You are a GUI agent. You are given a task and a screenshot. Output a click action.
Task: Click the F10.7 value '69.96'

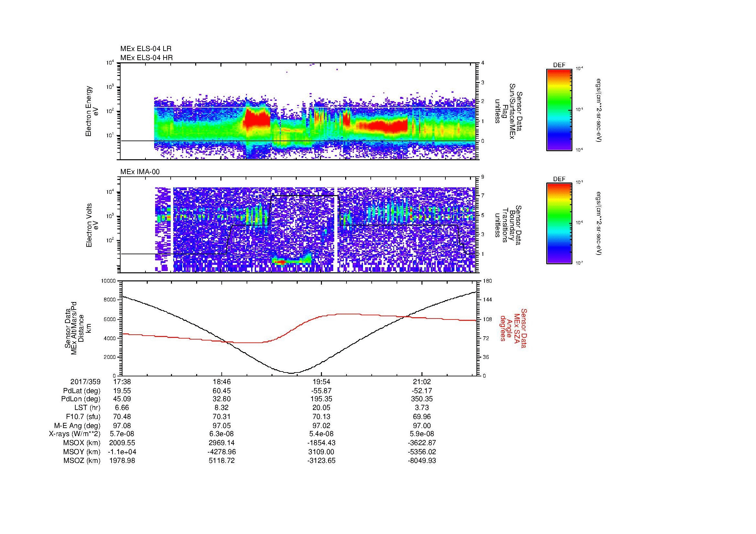pos(421,417)
